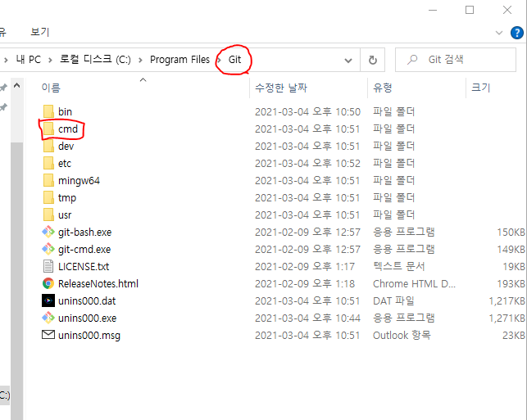Select the file name unins000.dat
This screenshot has width=527, height=420.
pos(87,300)
